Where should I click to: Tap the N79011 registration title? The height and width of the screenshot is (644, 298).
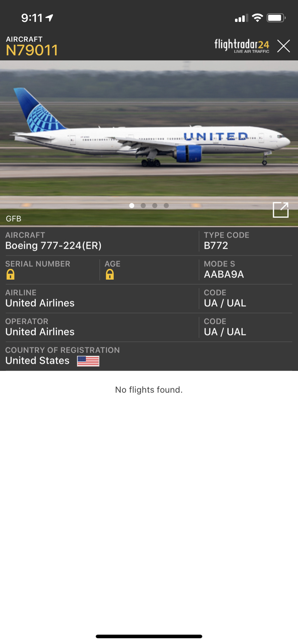32,50
